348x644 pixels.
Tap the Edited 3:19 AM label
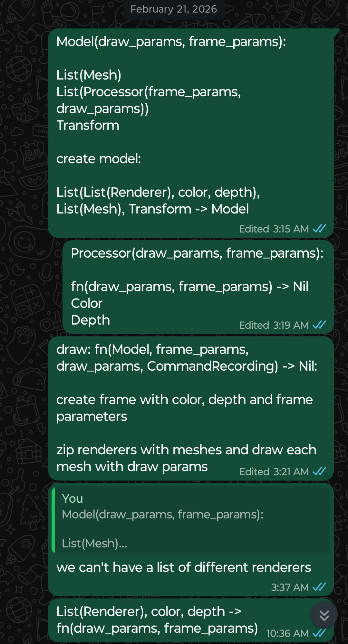point(274,325)
